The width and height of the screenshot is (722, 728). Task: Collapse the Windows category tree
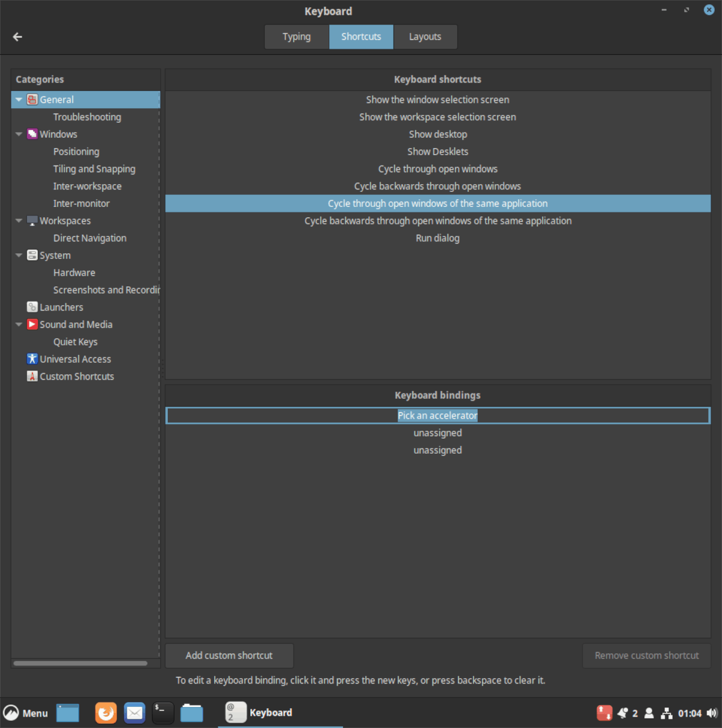(x=18, y=134)
